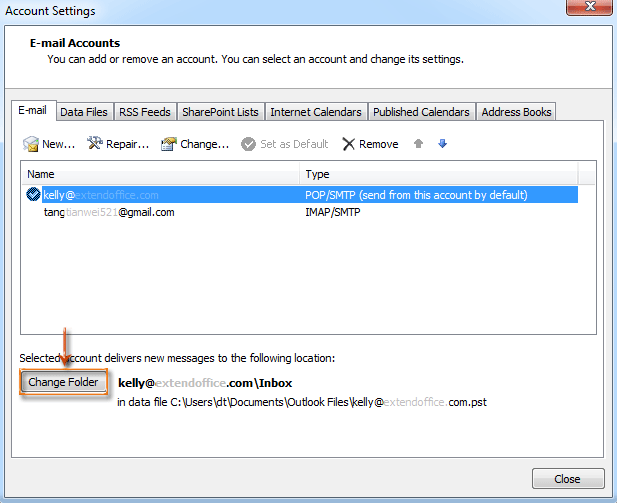The height and width of the screenshot is (503, 617).
Task: Click the New account envelope icon
Action: pyautogui.click(x=31, y=144)
